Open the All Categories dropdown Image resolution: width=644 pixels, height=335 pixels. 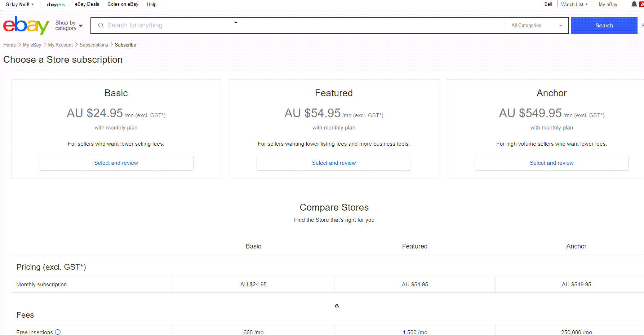point(537,25)
